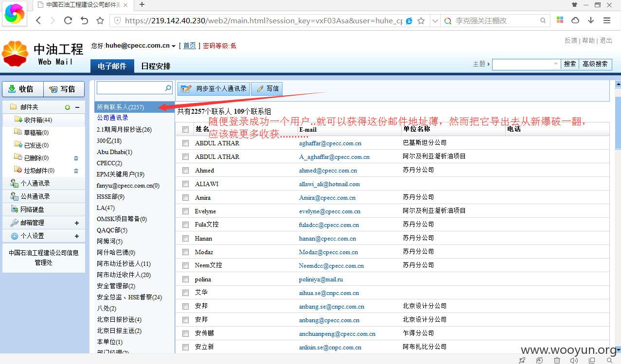Check the box for the ALIAWI contact
Screen dimensions: 621x364
(x=185, y=184)
